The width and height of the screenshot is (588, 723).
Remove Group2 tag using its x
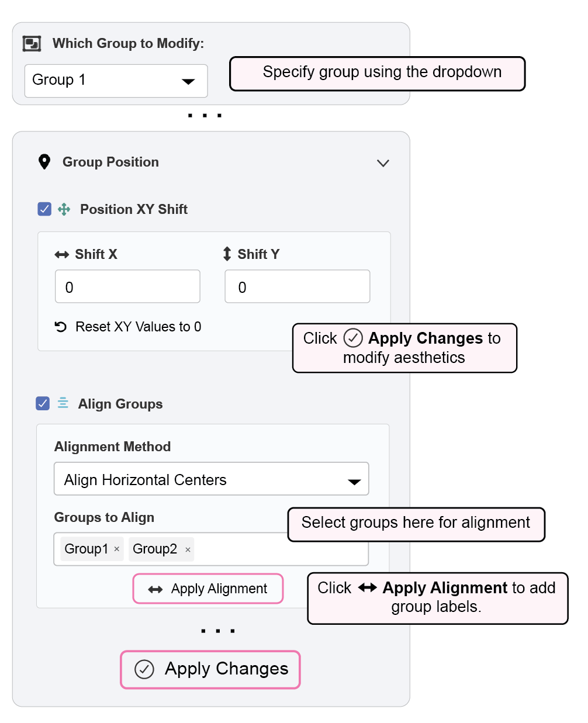pyautogui.click(x=188, y=549)
